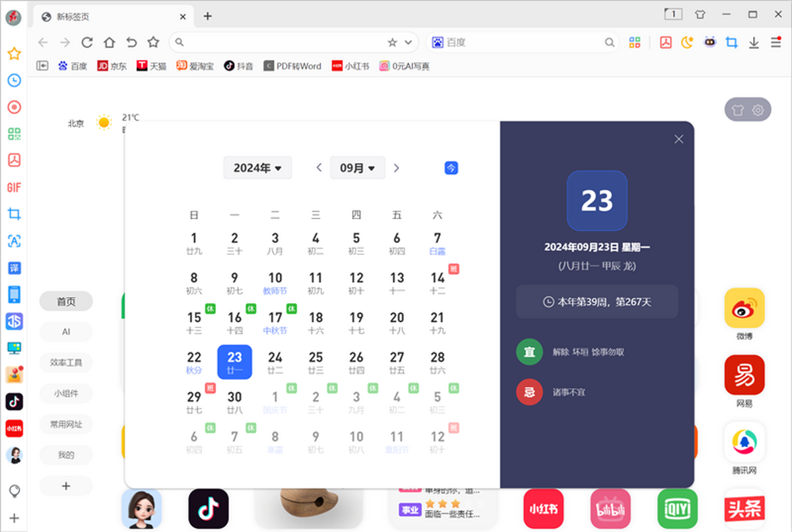
Task: Open the Weibo shortcut icon
Action: point(744,308)
